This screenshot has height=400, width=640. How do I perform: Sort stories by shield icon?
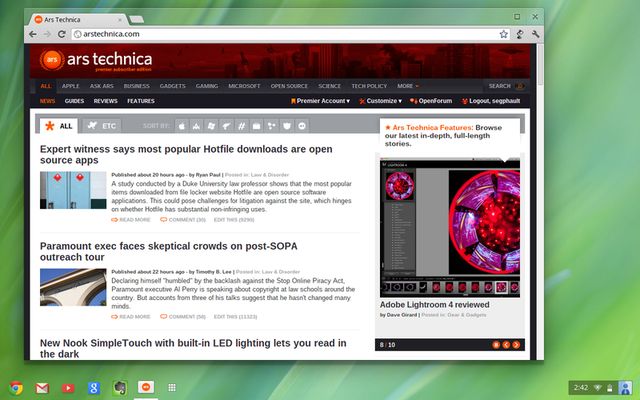coord(287,126)
